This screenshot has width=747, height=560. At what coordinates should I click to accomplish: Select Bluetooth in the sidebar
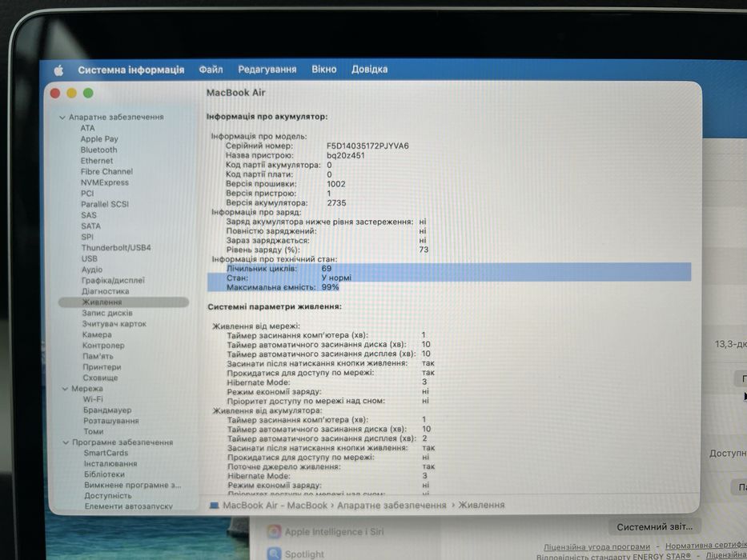point(98,150)
